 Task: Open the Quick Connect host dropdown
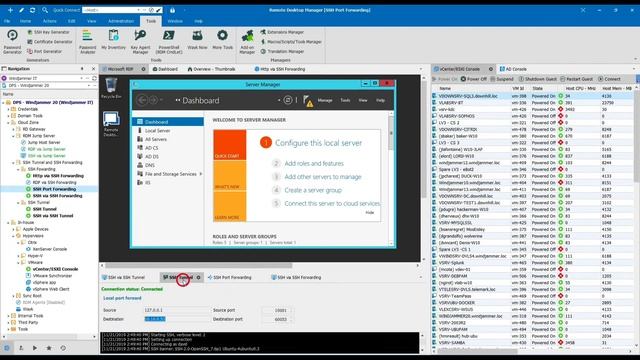pyautogui.click(x=138, y=10)
